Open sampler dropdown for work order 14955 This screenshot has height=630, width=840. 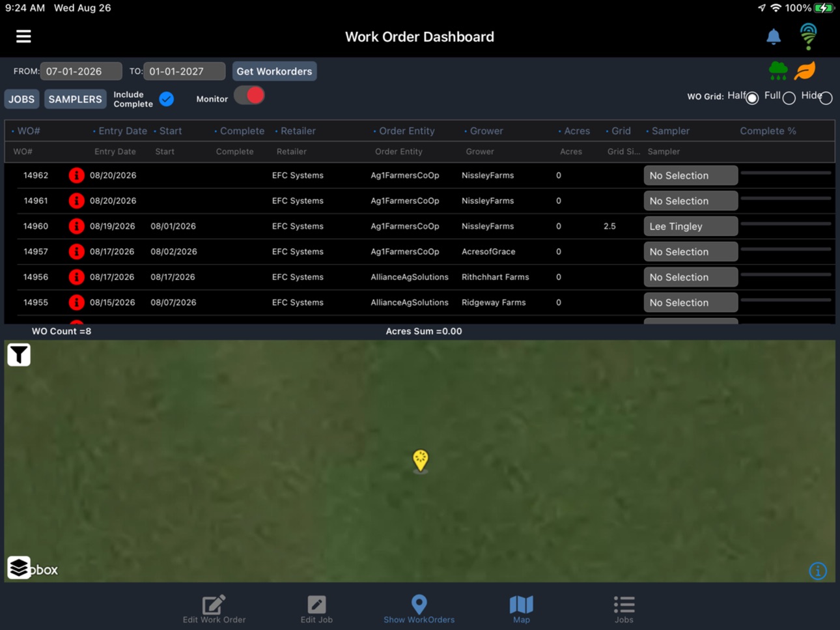pyautogui.click(x=690, y=302)
